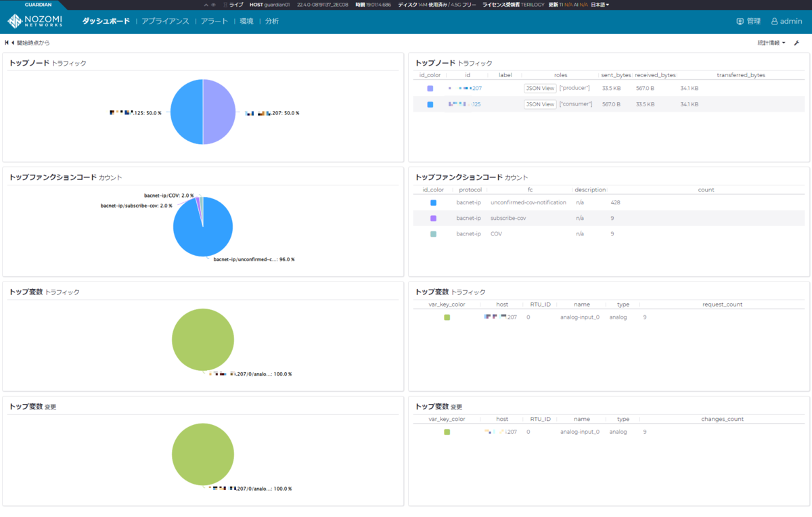Click the ディスク usage status entry
This screenshot has width=812, height=517.
coord(437,5)
